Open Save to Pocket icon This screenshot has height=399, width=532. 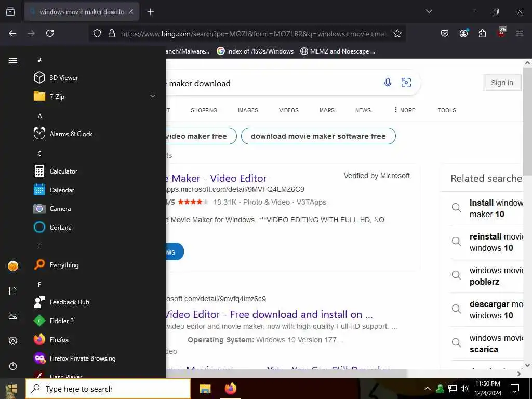445,33
